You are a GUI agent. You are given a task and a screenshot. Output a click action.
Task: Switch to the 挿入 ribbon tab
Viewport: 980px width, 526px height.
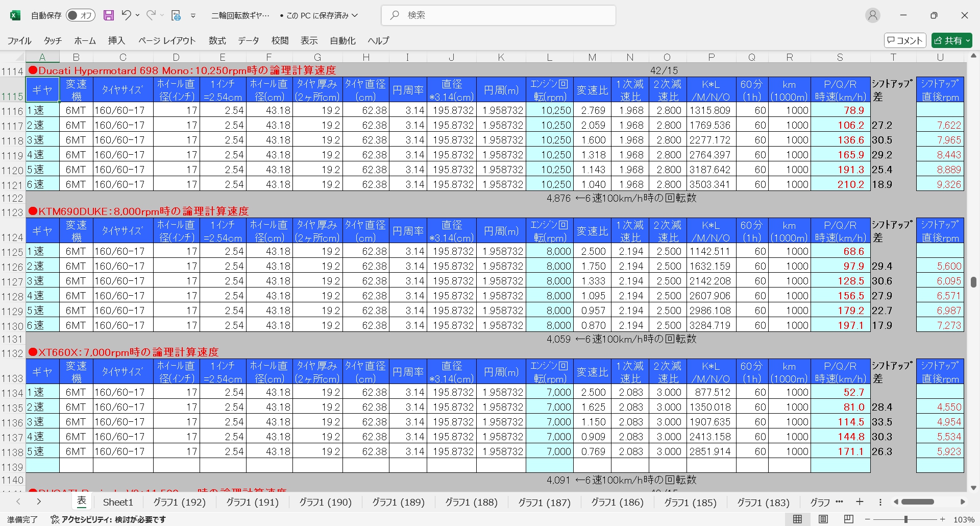click(x=116, y=40)
